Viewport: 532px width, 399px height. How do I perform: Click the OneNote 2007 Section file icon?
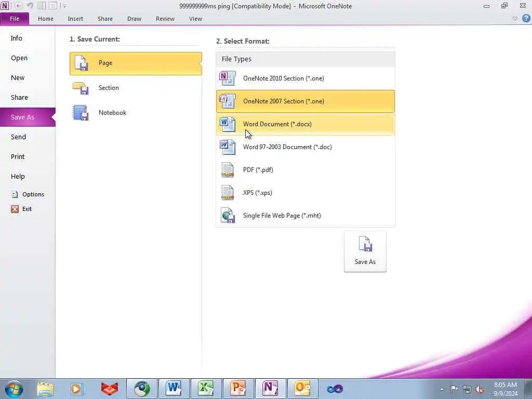228,101
